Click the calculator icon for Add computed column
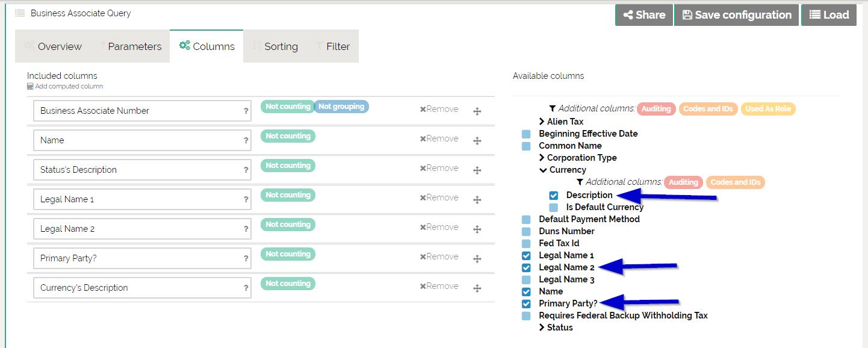The height and width of the screenshot is (348, 868). click(x=30, y=87)
